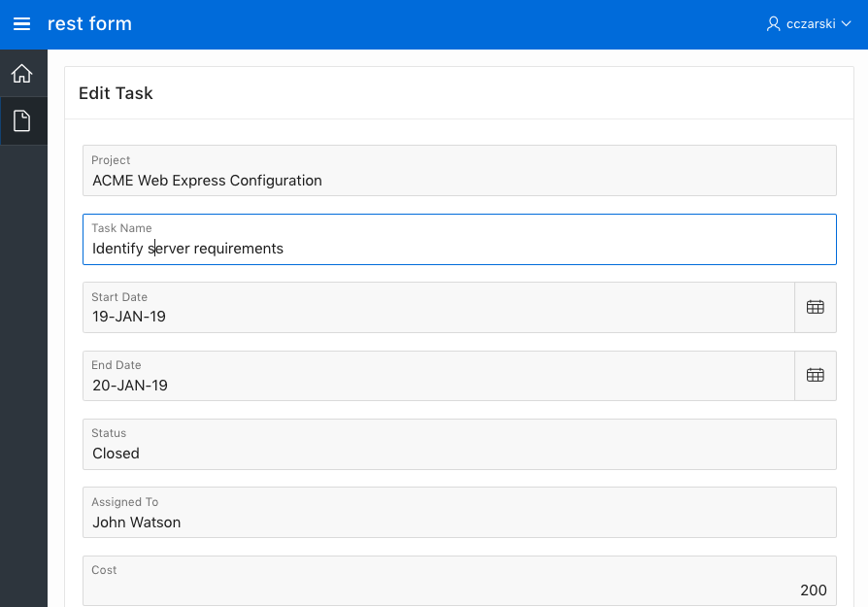The width and height of the screenshot is (868, 607).
Task: Click into the Start Date input
Action: (437, 317)
